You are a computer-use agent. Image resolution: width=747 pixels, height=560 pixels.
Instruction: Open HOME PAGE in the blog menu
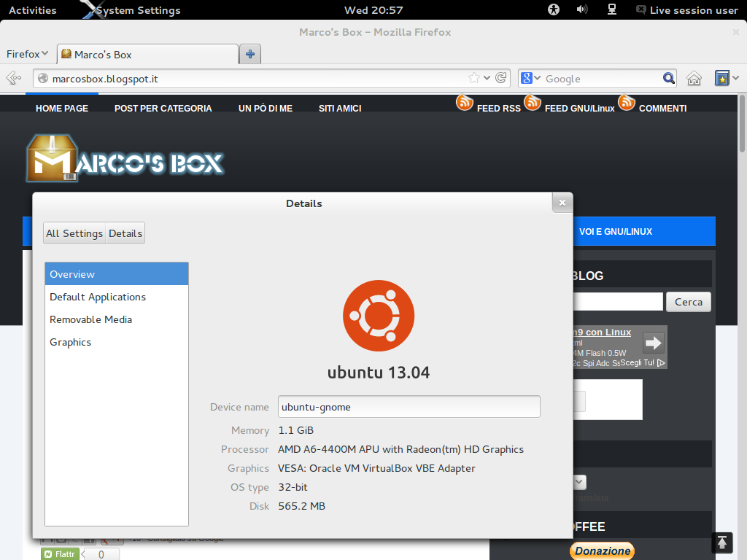tap(62, 109)
